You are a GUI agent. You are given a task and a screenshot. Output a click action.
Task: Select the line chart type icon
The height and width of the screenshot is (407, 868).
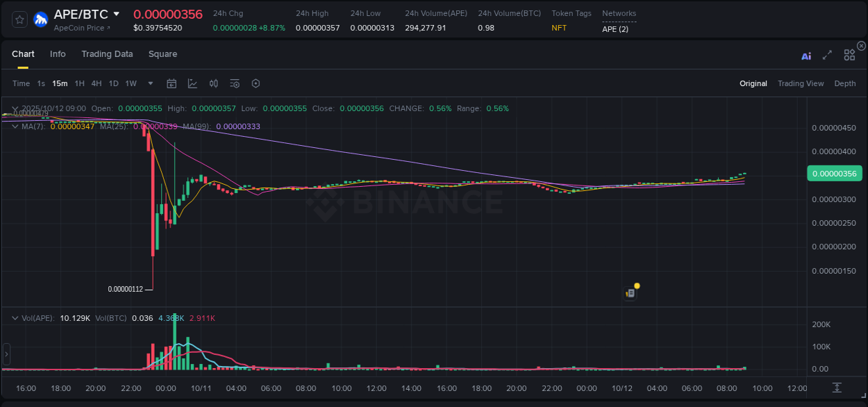coord(192,83)
